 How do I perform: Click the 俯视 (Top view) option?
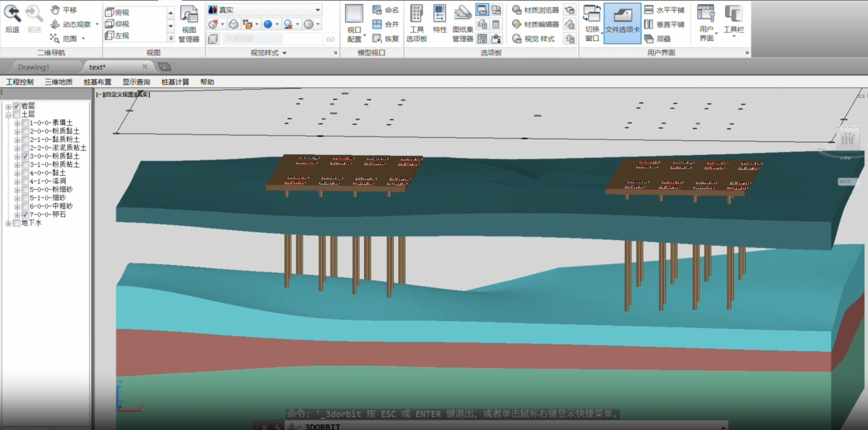tap(118, 12)
